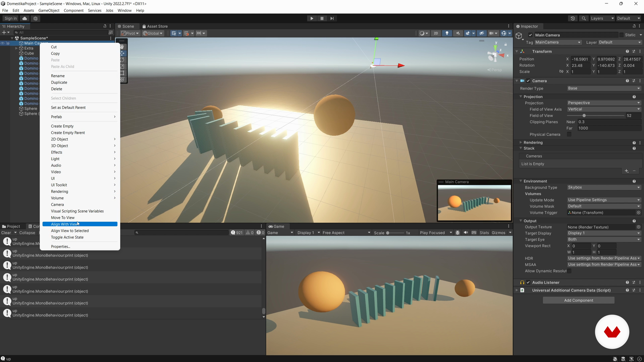Screen dimensions: 644x362
Task: Open Frame Debugger bug icon in Game view
Action: [x=458, y=233]
